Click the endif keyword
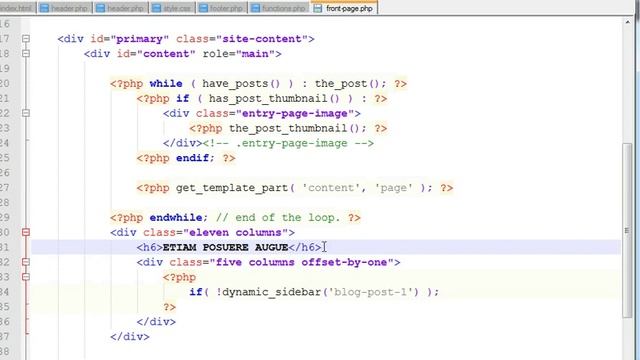This screenshot has height=360, width=640. click(192, 158)
